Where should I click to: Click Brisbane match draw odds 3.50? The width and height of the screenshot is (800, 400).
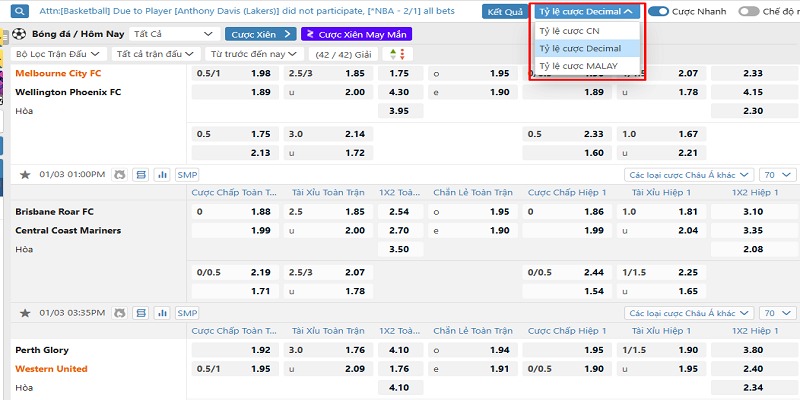[401, 249]
